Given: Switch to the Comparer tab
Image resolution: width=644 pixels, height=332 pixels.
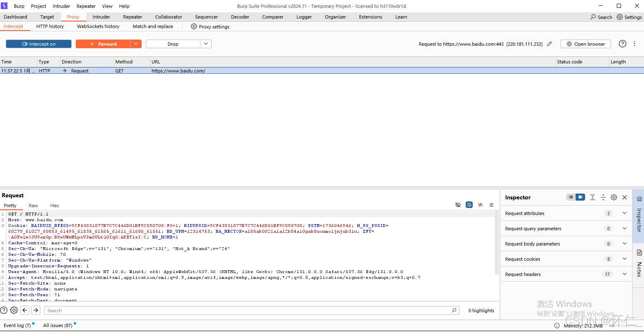Looking at the screenshot, I should pyautogui.click(x=273, y=17).
